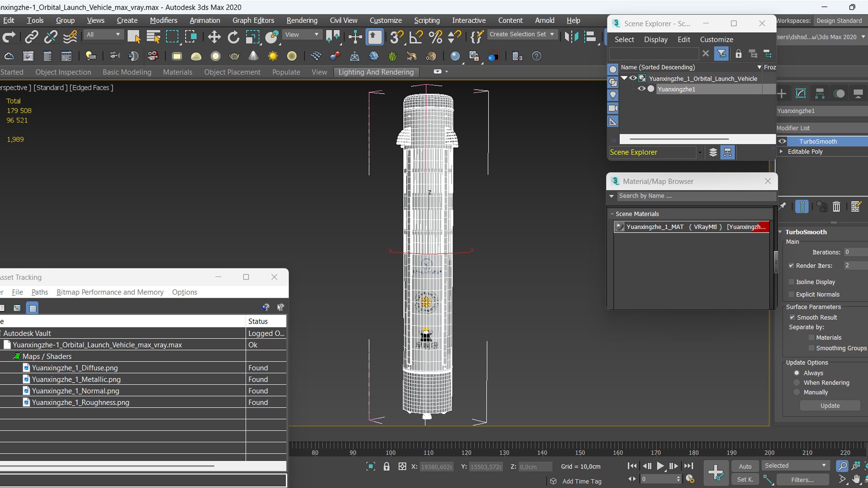Select the Rotate transform tool
Viewport: 868px width, 488px height.
click(x=233, y=37)
